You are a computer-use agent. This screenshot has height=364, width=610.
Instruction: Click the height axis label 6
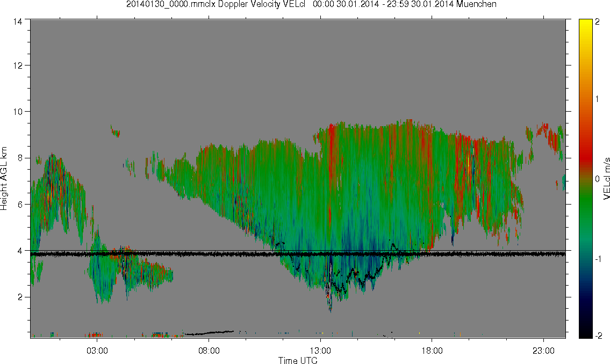coord(19,205)
